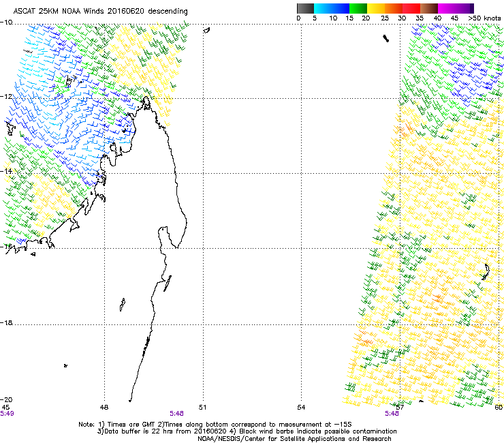Click the '60' longitude axis label

pyautogui.click(x=499, y=408)
